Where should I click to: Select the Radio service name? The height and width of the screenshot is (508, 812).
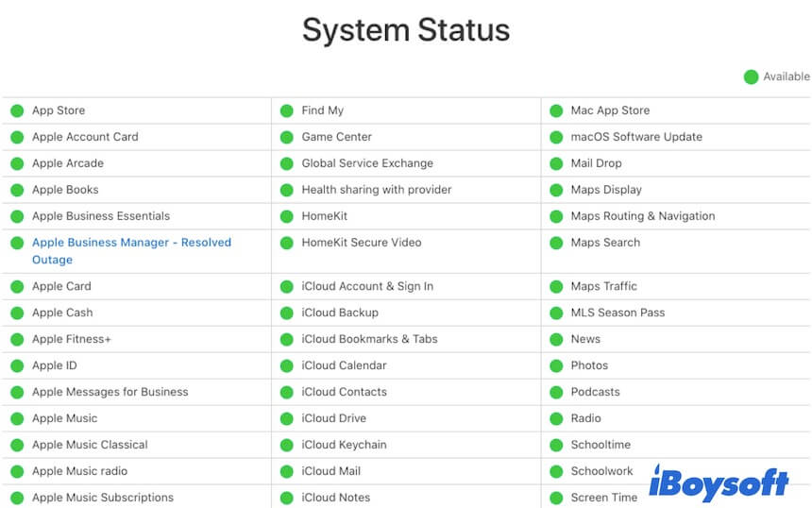pyautogui.click(x=585, y=418)
